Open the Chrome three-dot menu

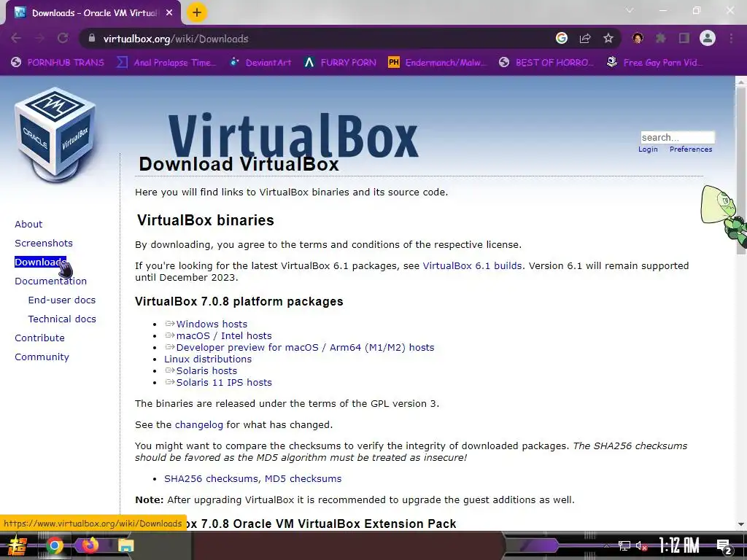click(x=731, y=39)
